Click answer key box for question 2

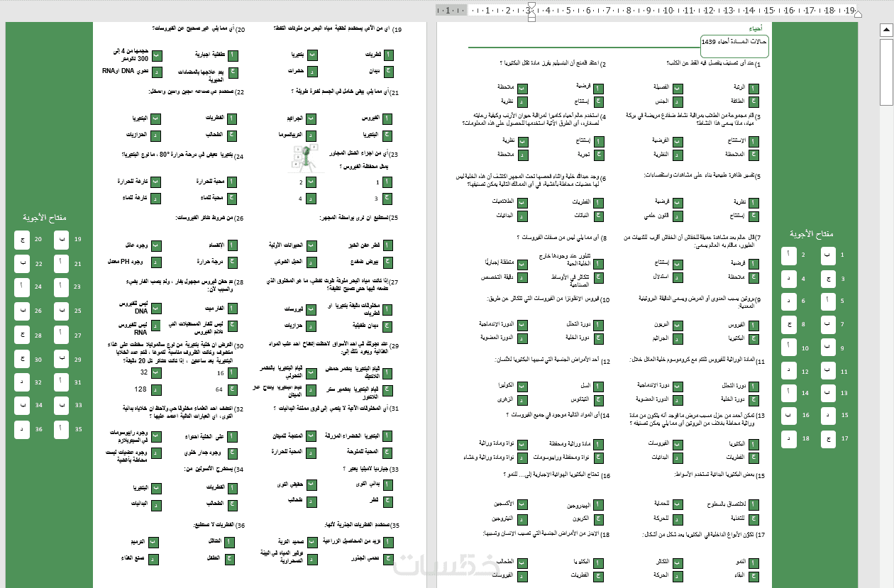click(x=788, y=255)
